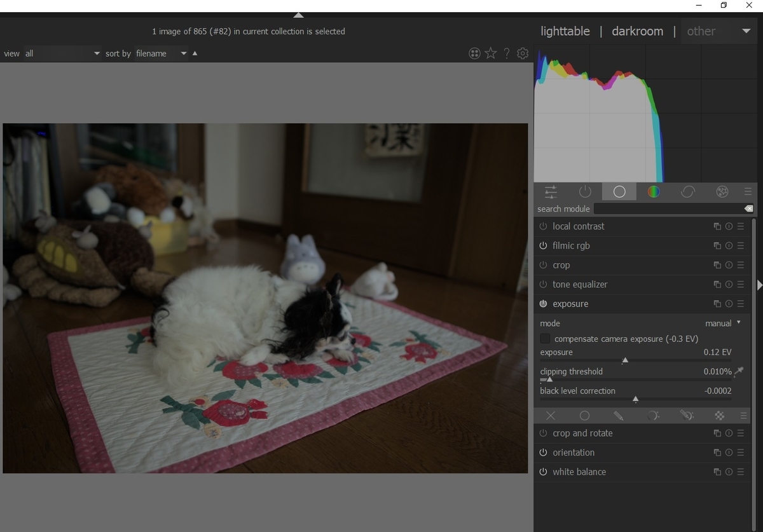Image resolution: width=763 pixels, height=532 pixels.
Task: Switch to darkroom view
Action: coord(637,31)
